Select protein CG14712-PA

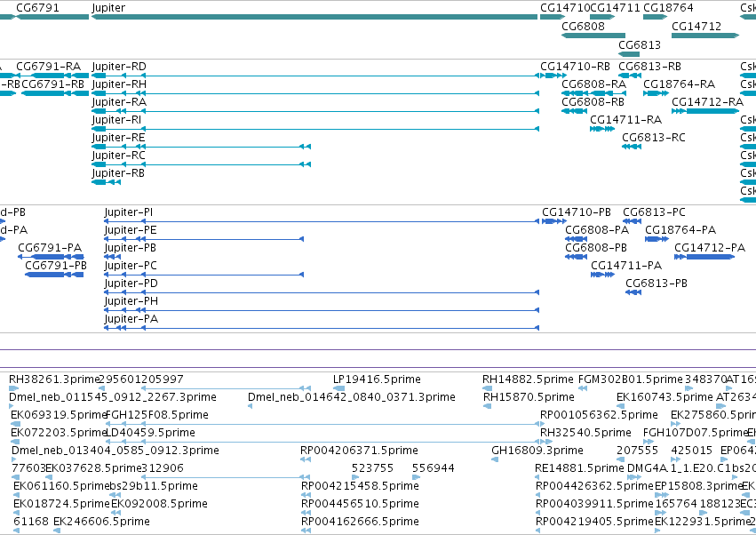tap(710, 248)
